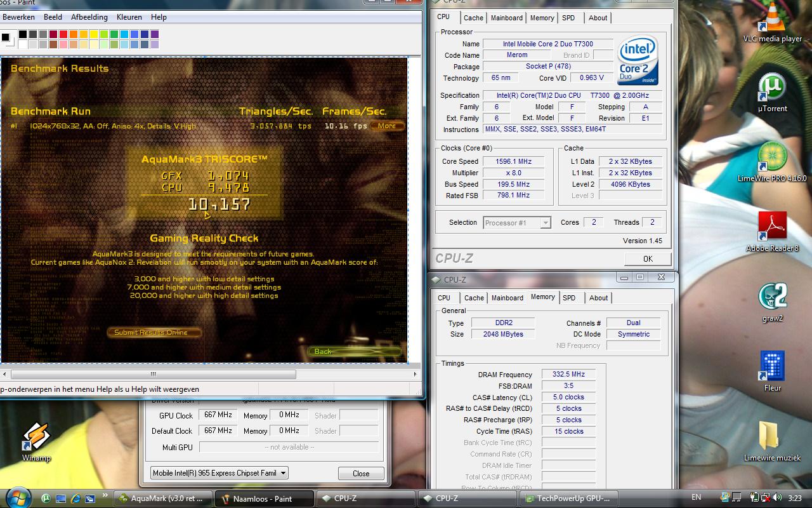This screenshot has width=812, height=508.
Task: Click the GPU Clock 667 MHz field in GPU-Z
Action: pos(218,415)
